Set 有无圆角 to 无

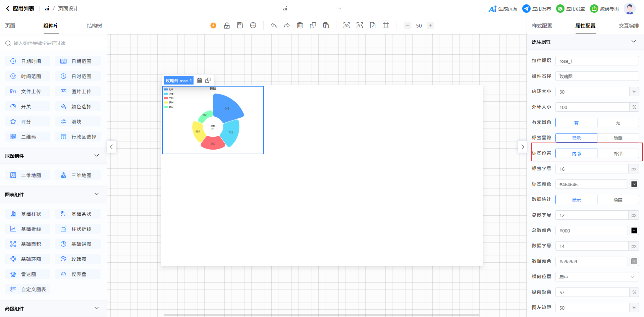618,123
